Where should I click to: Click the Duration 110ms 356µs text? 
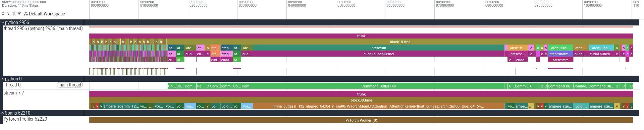(x=20, y=5)
